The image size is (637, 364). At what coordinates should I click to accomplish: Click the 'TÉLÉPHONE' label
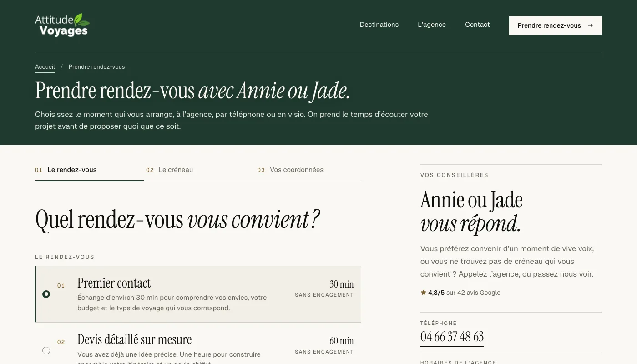(x=439, y=323)
